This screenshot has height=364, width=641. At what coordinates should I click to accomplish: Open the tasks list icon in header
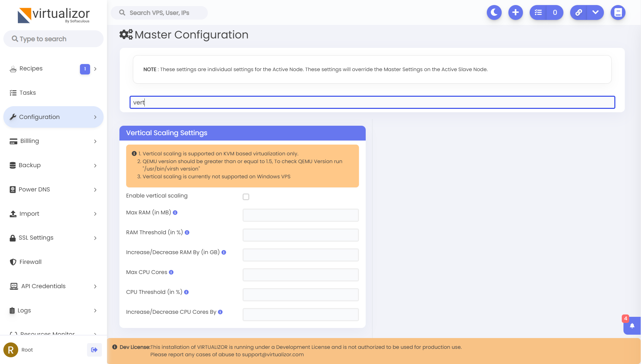(538, 12)
